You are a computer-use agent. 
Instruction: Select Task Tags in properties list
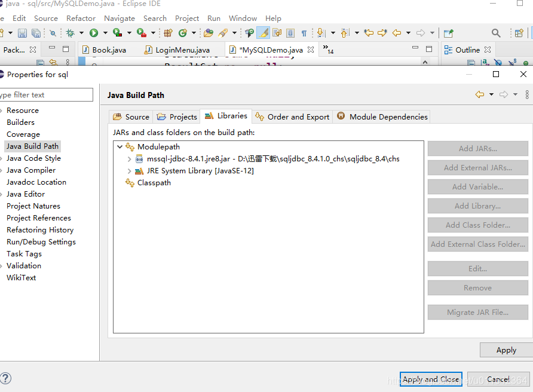point(24,253)
